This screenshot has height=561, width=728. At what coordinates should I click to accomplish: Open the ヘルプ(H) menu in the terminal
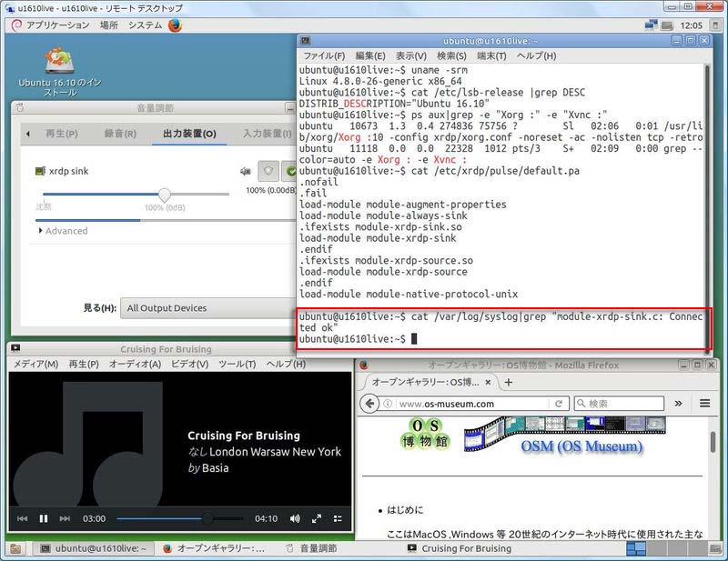(536, 55)
